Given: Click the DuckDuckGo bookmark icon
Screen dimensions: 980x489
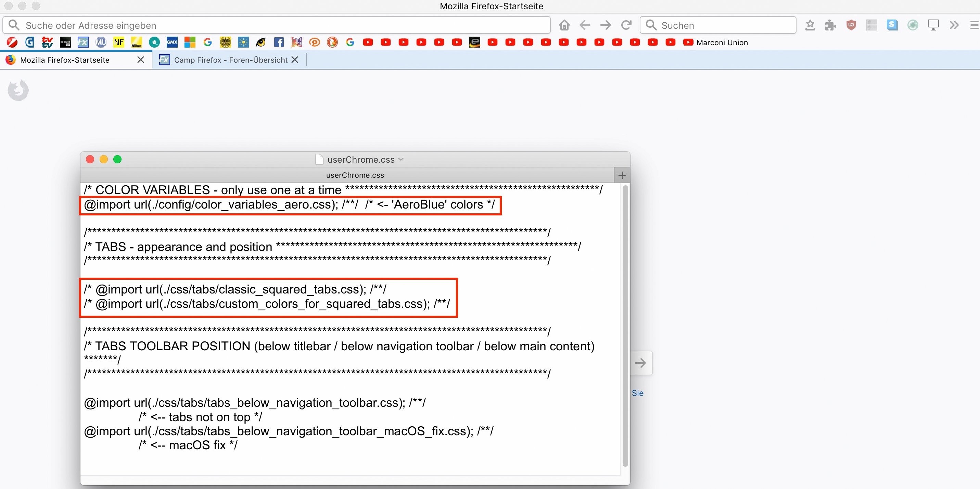Looking at the screenshot, I should point(332,42).
